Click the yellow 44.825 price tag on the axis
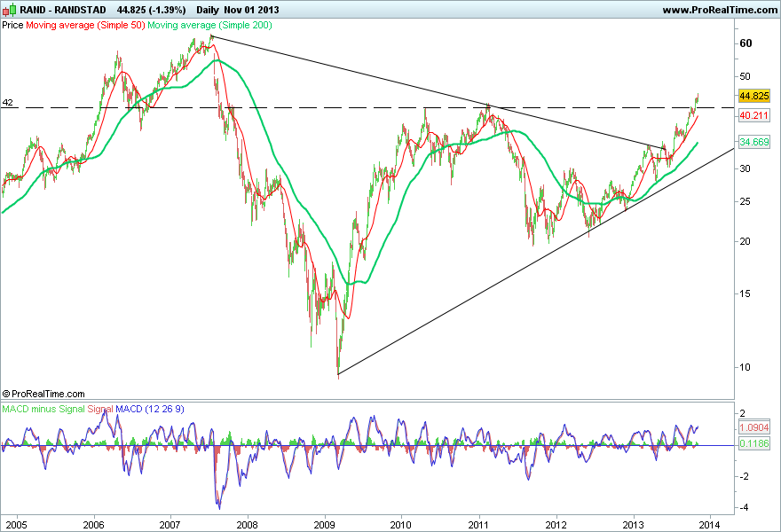The height and width of the screenshot is (532, 781). coord(754,96)
